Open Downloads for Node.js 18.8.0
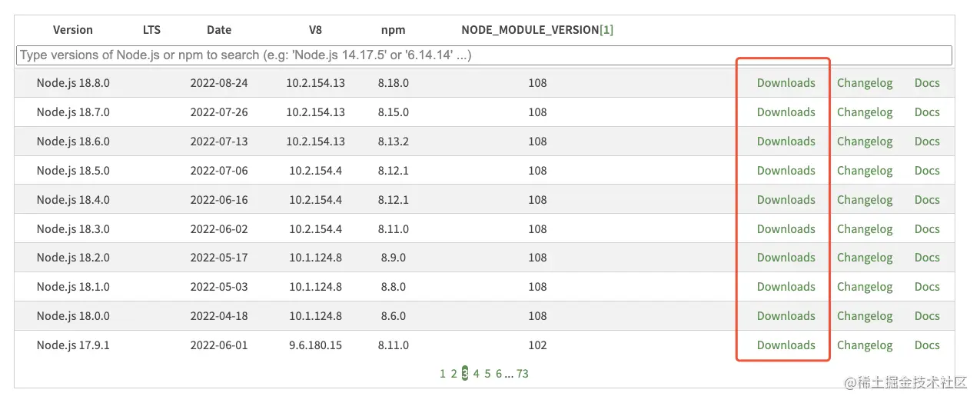 coord(786,83)
